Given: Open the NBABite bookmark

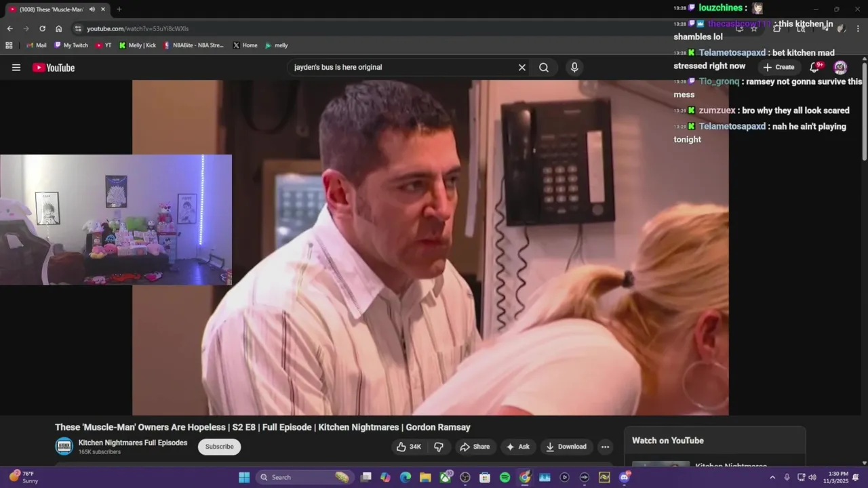Looking at the screenshot, I should click(x=193, y=45).
